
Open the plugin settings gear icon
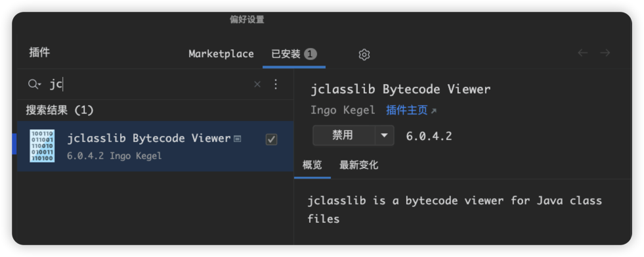pos(364,55)
